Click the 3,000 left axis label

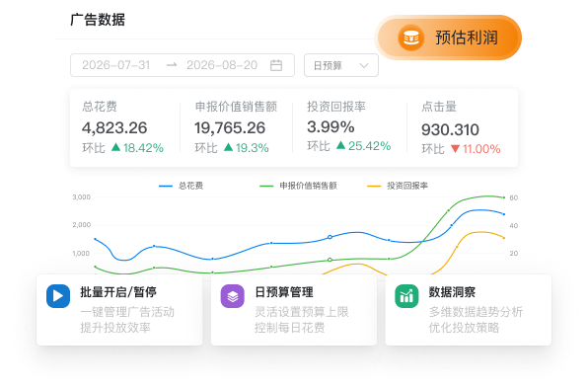tap(81, 197)
